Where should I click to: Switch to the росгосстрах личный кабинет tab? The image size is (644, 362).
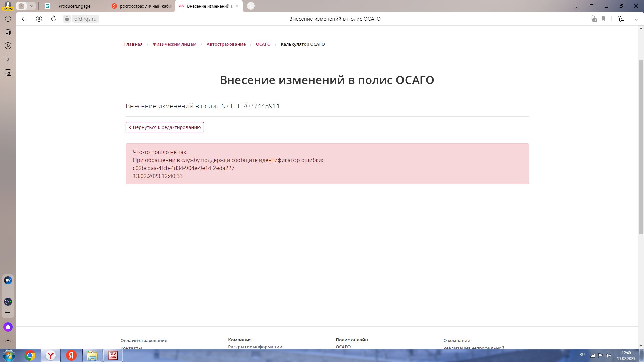(x=142, y=6)
